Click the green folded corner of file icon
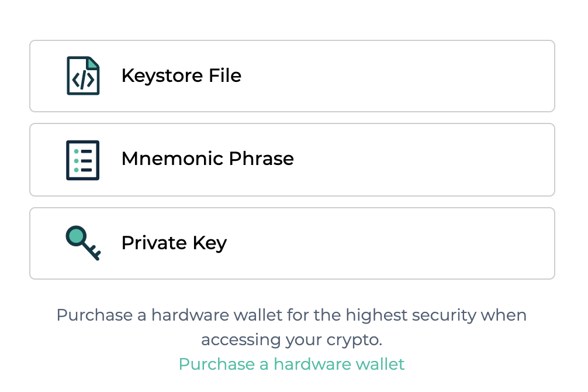 pyautogui.click(x=93, y=63)
